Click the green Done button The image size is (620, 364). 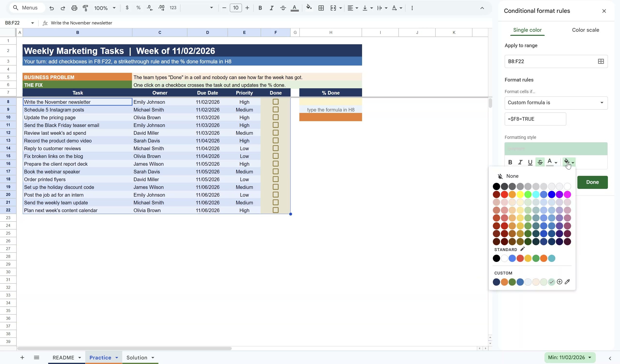coord(592,182)
